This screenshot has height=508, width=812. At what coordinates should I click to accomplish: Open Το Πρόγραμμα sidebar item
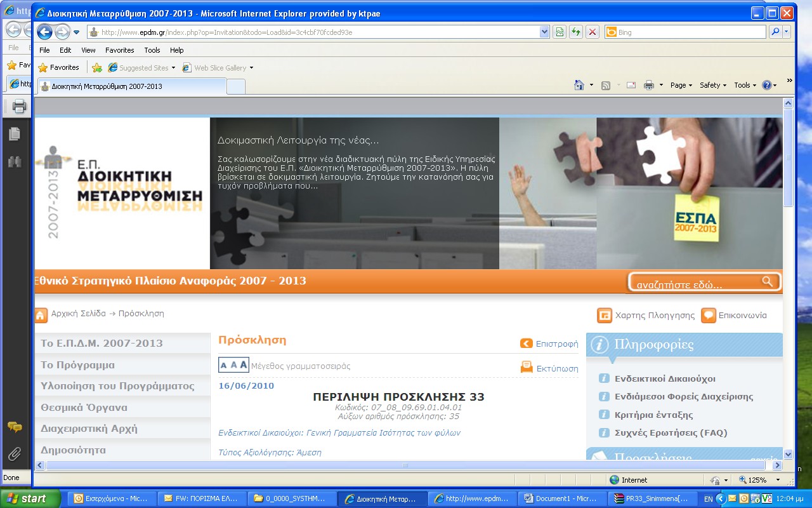click(x=122, y=365)
